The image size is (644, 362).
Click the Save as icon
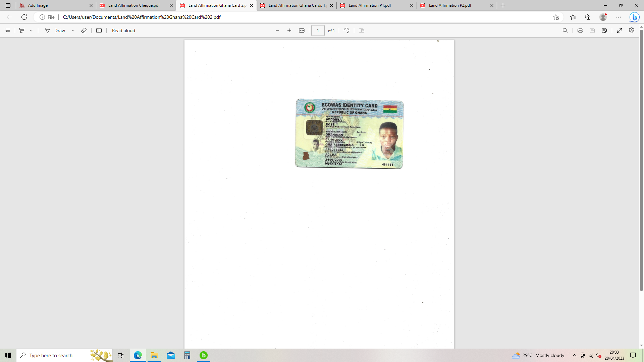[604, 31]
